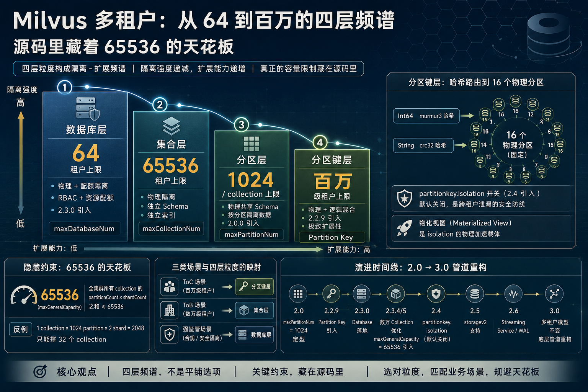This screenshot has width=588, height=392.
Task: Click the footer text 关键约束，藏在源码里
Action: [297, 372]
